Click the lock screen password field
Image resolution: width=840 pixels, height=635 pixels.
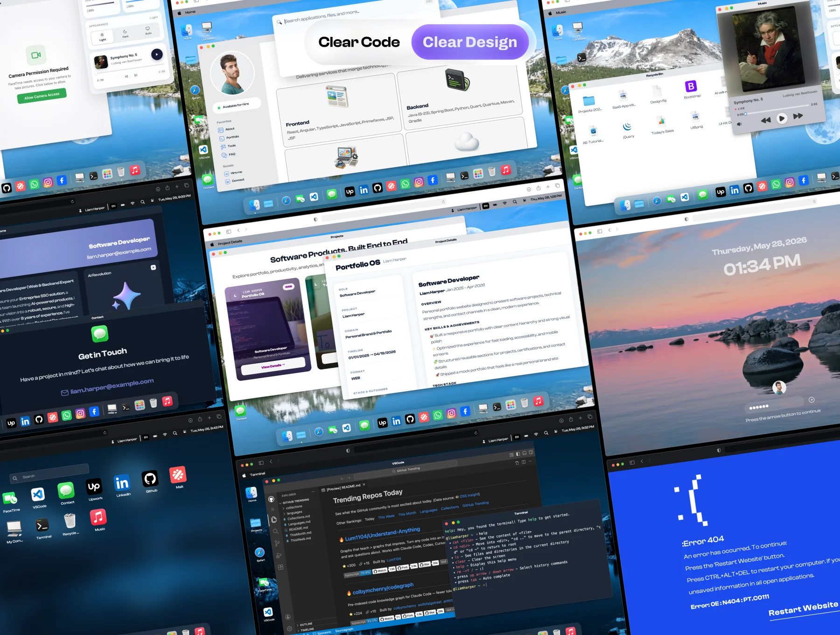point(775,404)
